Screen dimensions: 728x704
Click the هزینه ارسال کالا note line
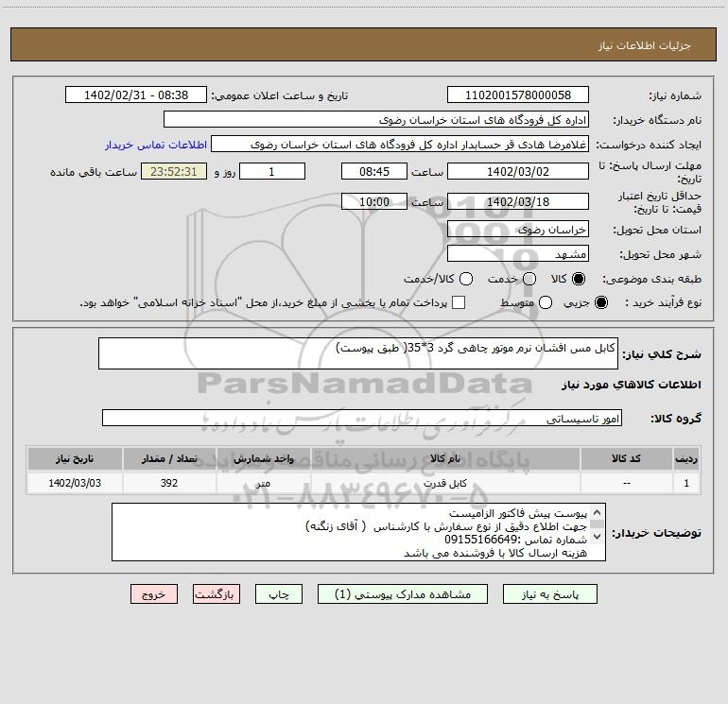click(495, 553)
